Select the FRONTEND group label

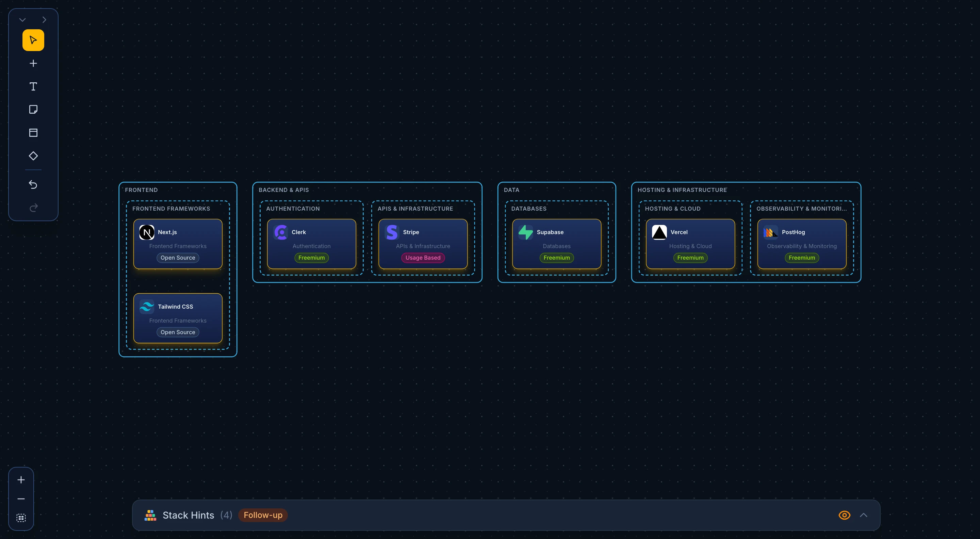point(141,190)
